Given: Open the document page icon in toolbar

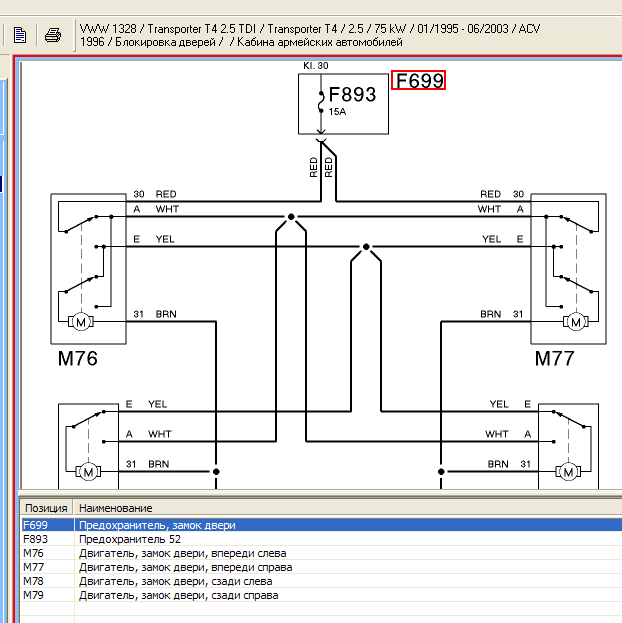Looking at the screenshot, I should click(19, 35).
